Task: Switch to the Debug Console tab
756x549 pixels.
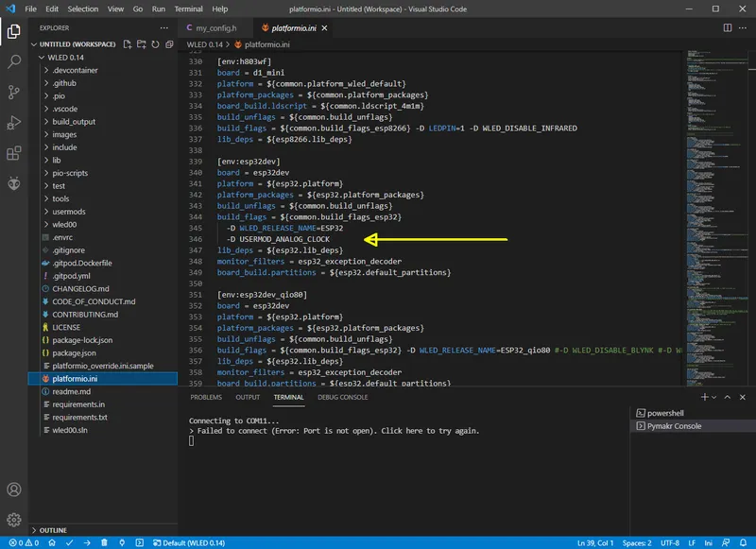Action: click(343, 397)
